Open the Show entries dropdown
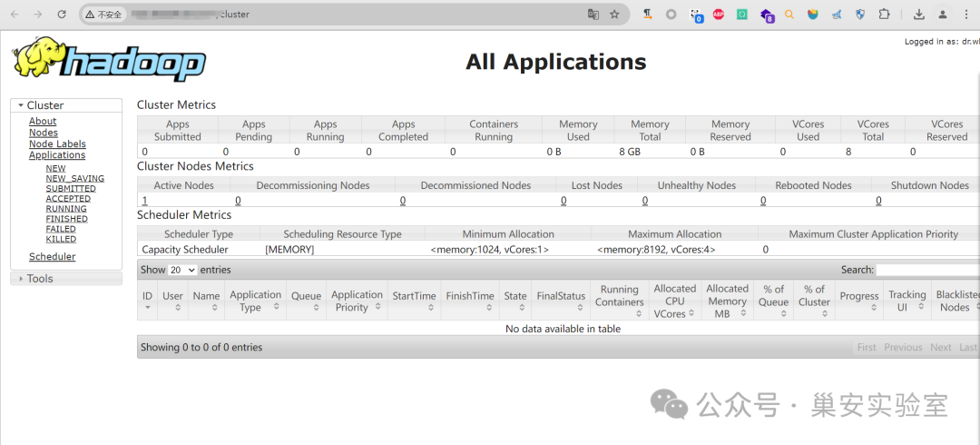The image size is (980, 445). click(182, 270)
